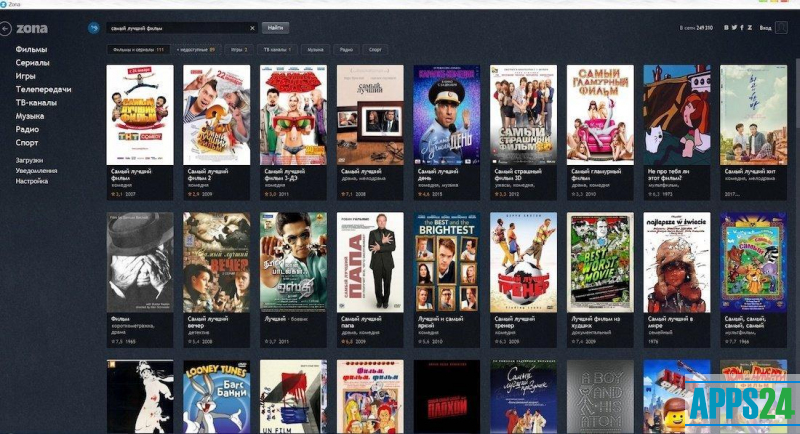Select the Игры 2 results tab

click(x=239, y=49)
